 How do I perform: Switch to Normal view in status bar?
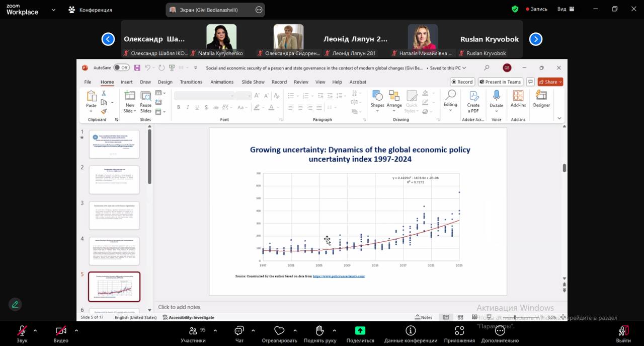(446, 317)
